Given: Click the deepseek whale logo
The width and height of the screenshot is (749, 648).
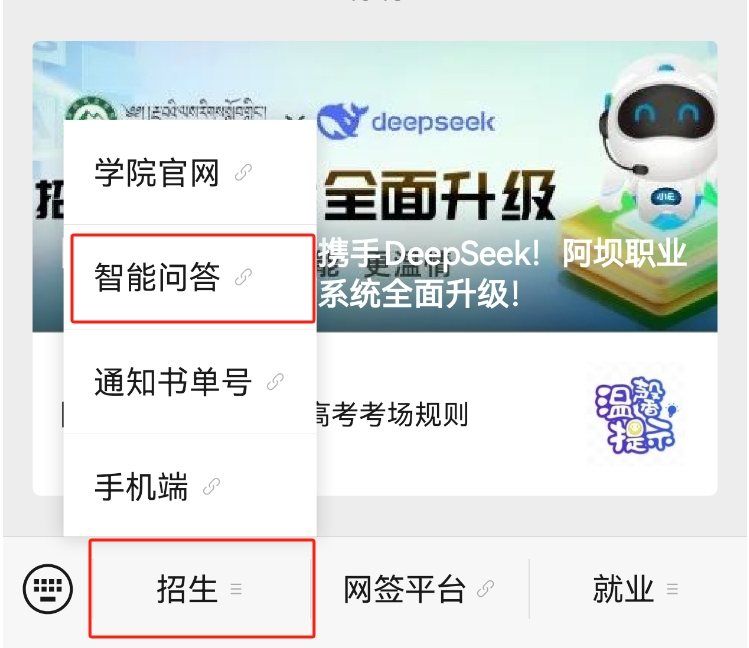Looking at the screenshot, I should (x=342, y=120).
